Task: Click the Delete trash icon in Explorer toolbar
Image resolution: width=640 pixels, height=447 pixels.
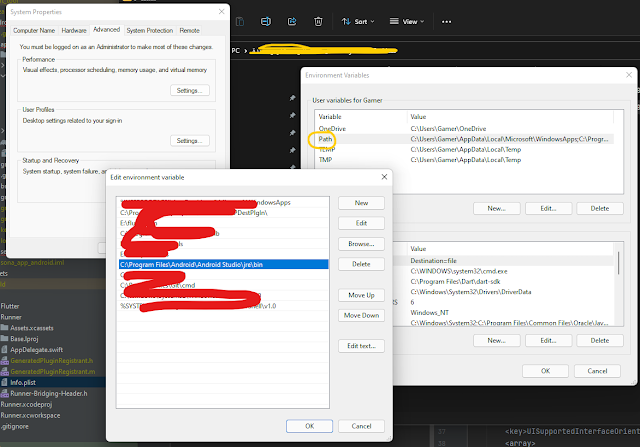Action: [318, 20]
